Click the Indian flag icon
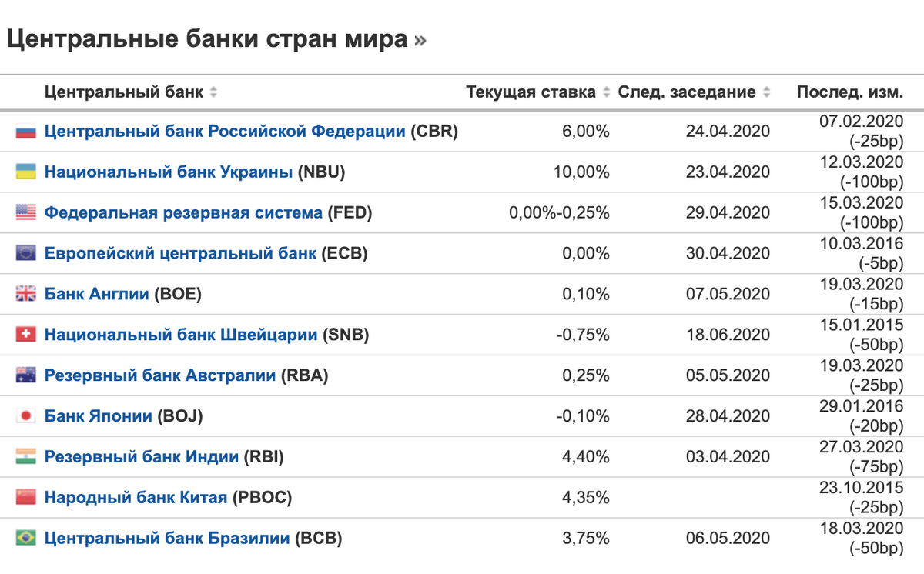Image resolution: width=924 pixels, height=574 pixels. (x=26, y=457)
